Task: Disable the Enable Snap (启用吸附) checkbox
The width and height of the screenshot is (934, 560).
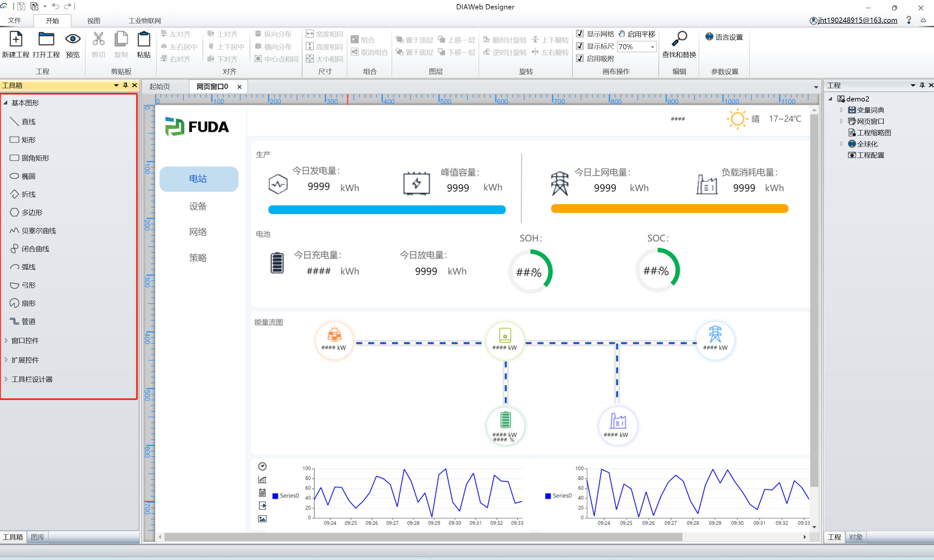Action: [580, 58]
